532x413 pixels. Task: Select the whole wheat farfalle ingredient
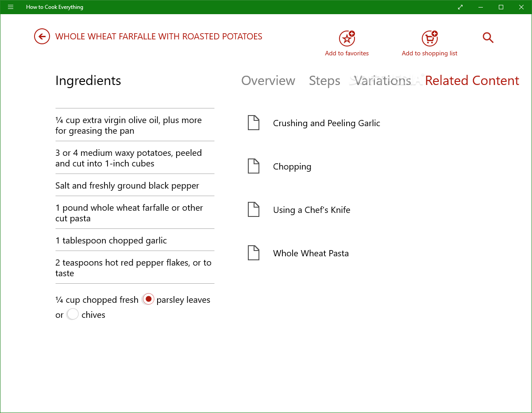click(x=135, y=213)
